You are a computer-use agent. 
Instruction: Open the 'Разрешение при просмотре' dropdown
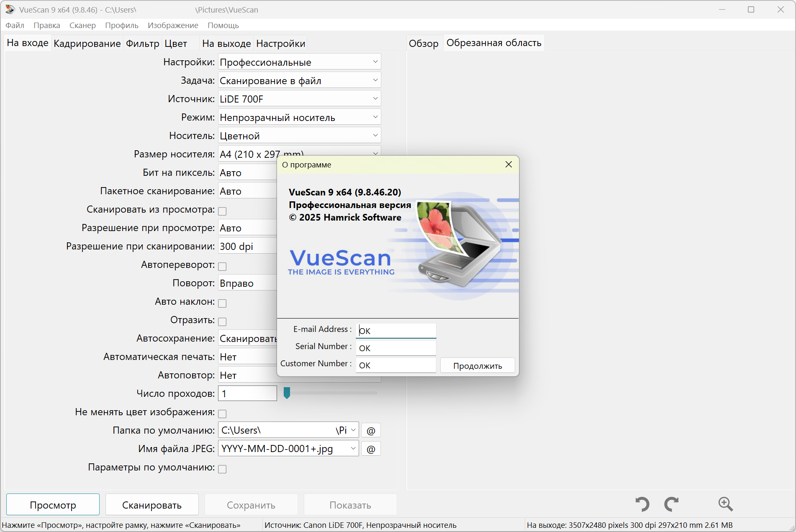click(x=247, y=228)
